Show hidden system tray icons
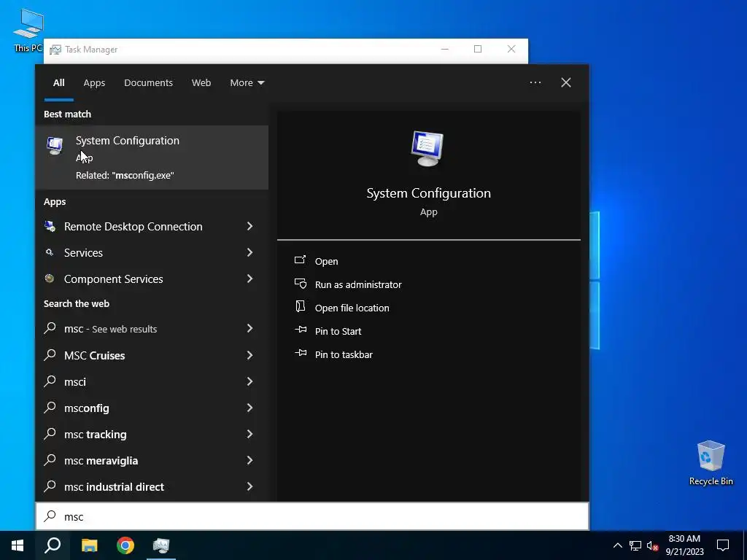Screen dimensions: 747x560 (617, 545)
